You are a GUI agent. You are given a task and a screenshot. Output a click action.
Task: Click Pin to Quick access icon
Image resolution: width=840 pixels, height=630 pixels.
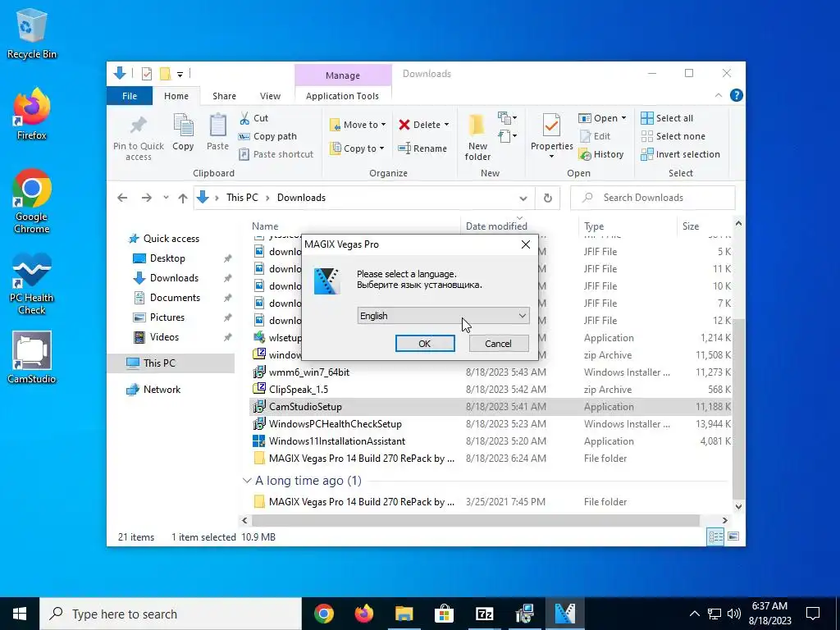tap(138, 137)
